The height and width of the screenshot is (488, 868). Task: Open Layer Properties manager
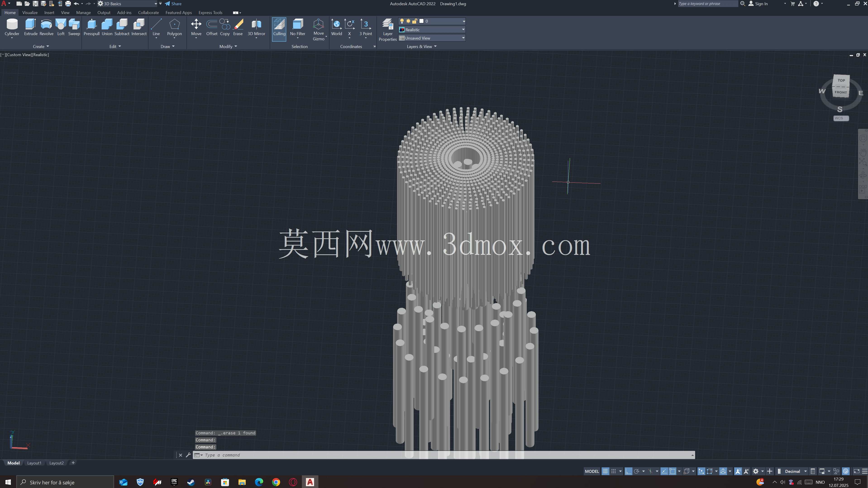point(388,30)
